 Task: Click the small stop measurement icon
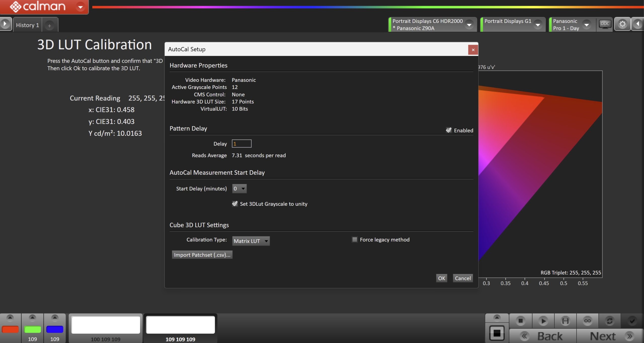(x=520, y=321)
